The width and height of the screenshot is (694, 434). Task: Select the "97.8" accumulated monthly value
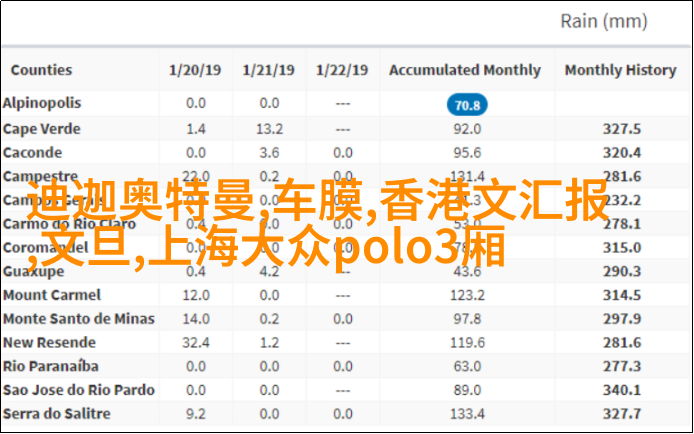pos(467,319)
